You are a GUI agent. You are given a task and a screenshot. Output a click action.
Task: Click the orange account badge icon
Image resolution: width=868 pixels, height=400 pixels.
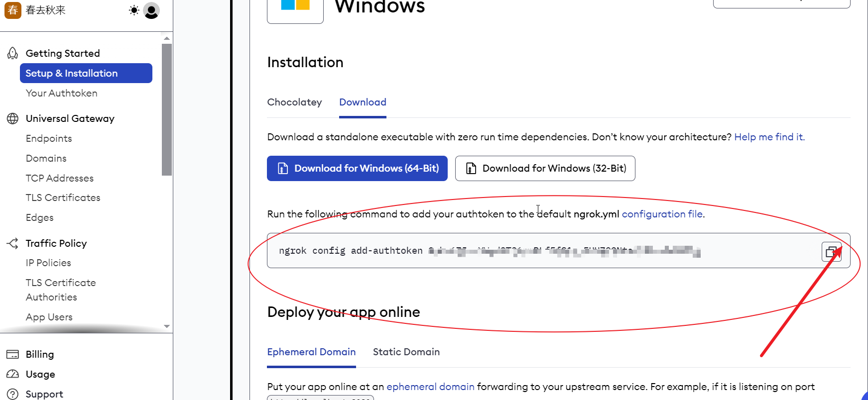pyautogui.click(x=13, y=10)
